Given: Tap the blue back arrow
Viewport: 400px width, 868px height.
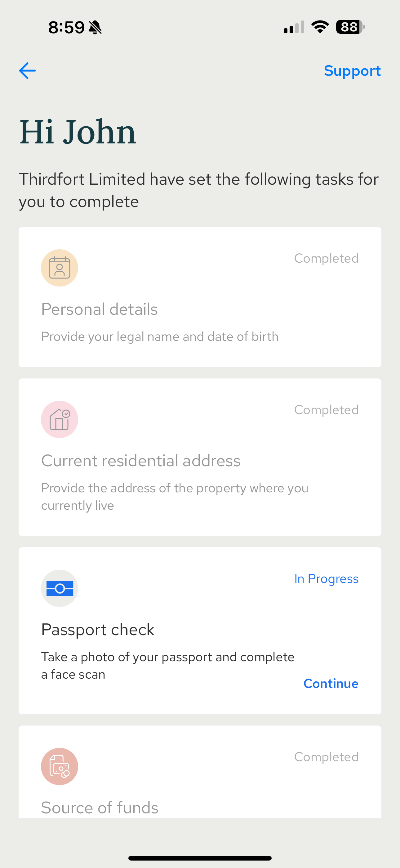Looking at the screenshot, I should pyautogui.click(x=27, y=71).
